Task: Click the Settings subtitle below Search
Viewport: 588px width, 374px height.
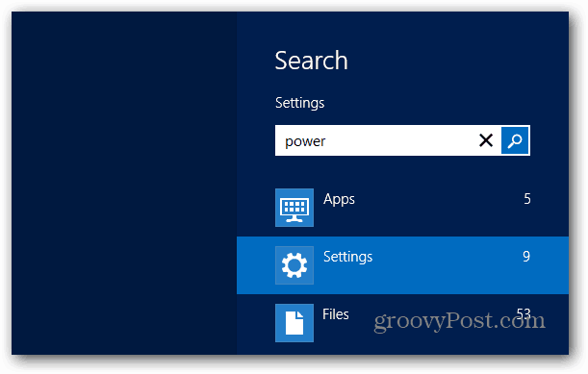Action: pos(299,103)
